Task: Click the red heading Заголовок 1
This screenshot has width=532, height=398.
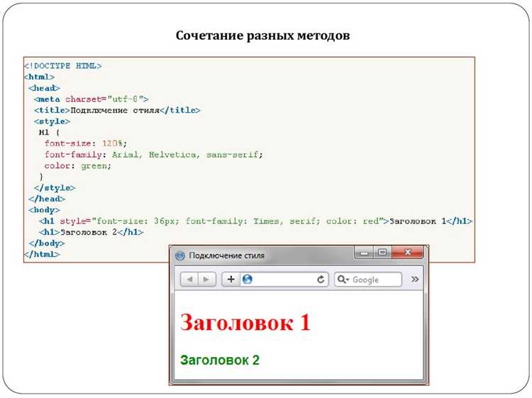Action: (245, 322)
